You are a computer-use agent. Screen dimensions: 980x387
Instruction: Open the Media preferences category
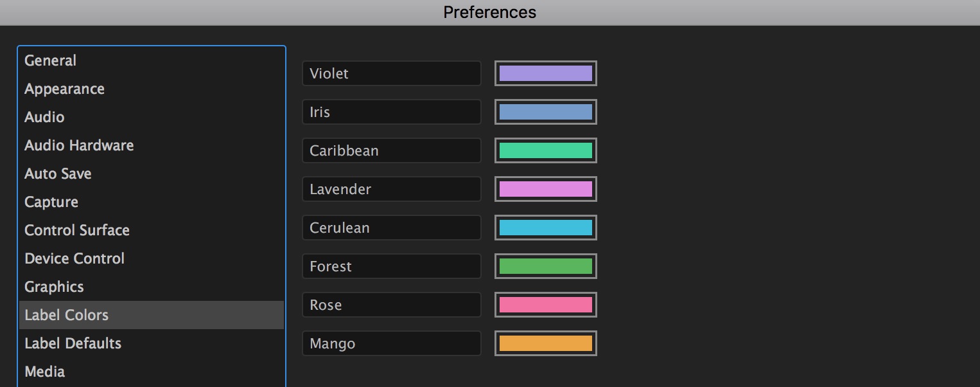pos(152,372)
